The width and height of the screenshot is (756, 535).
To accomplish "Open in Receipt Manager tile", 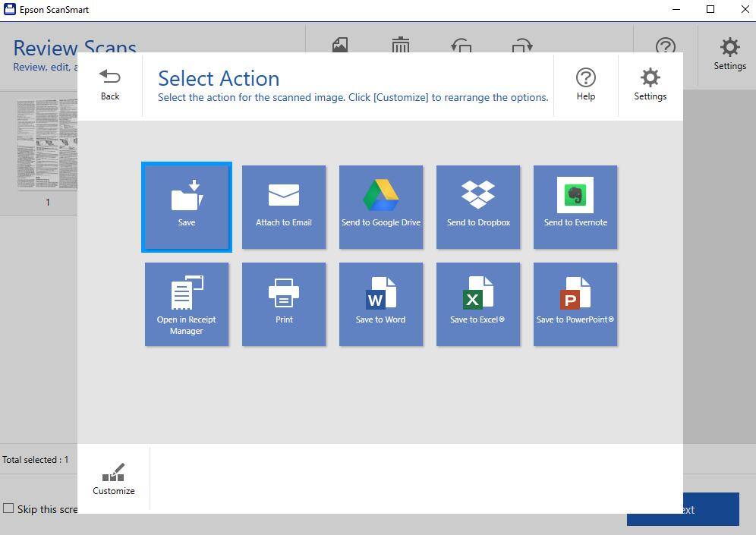I will 187,304.
